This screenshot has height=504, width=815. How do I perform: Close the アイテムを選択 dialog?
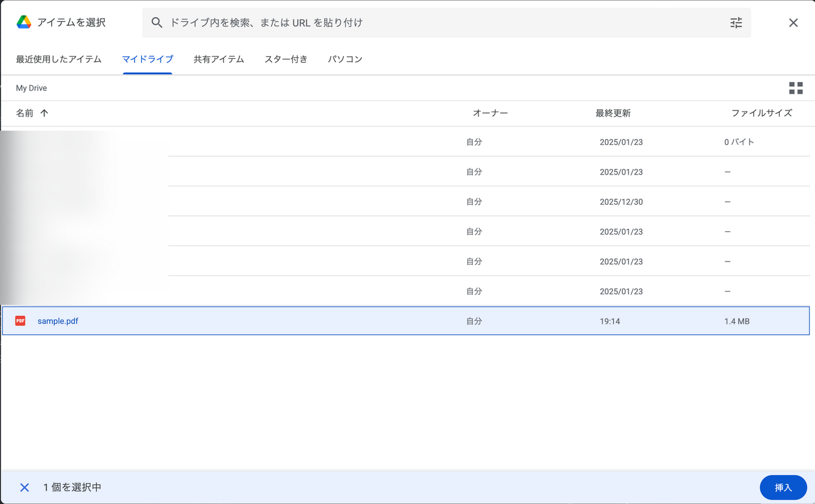coord(793,23)
